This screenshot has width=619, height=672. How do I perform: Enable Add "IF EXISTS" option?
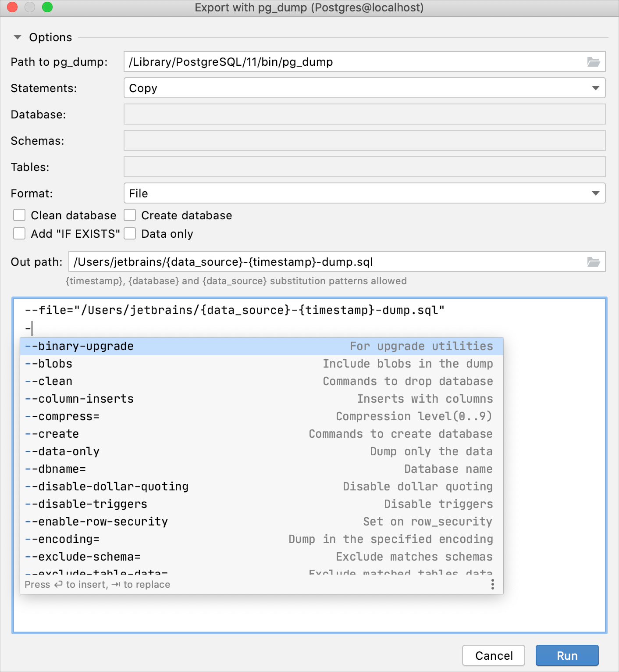(x=19, y=233)
